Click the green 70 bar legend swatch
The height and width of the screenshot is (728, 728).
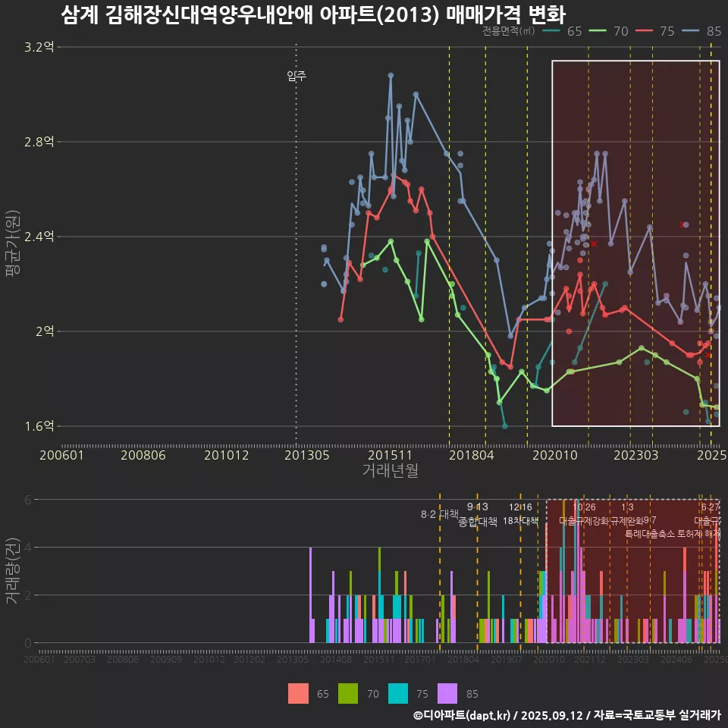coord(348,694)
